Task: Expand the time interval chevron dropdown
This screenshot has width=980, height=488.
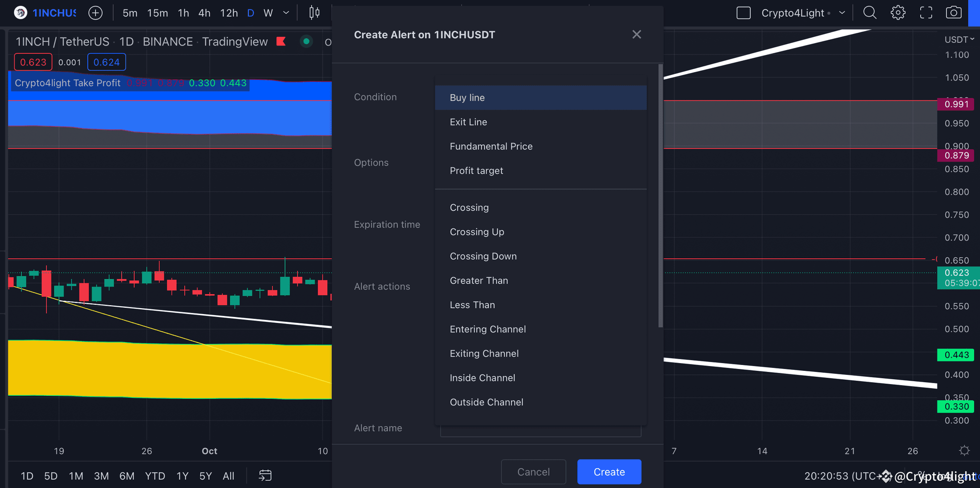Action: (286, 13)
